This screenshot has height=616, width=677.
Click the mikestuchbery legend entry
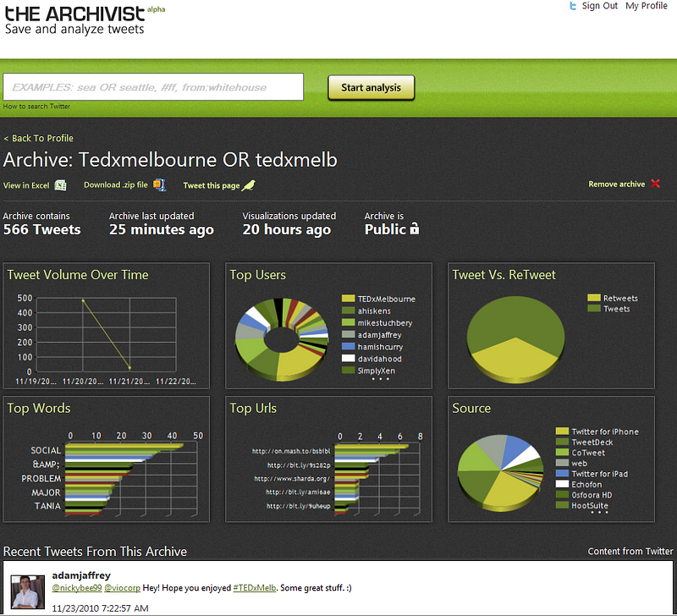pos(385,323)
